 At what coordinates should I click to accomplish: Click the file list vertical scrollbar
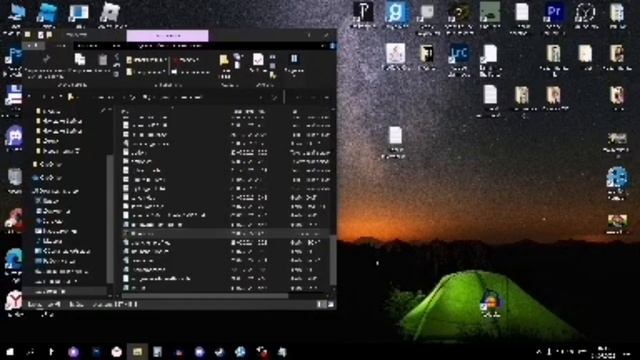(x=333, y=260)
